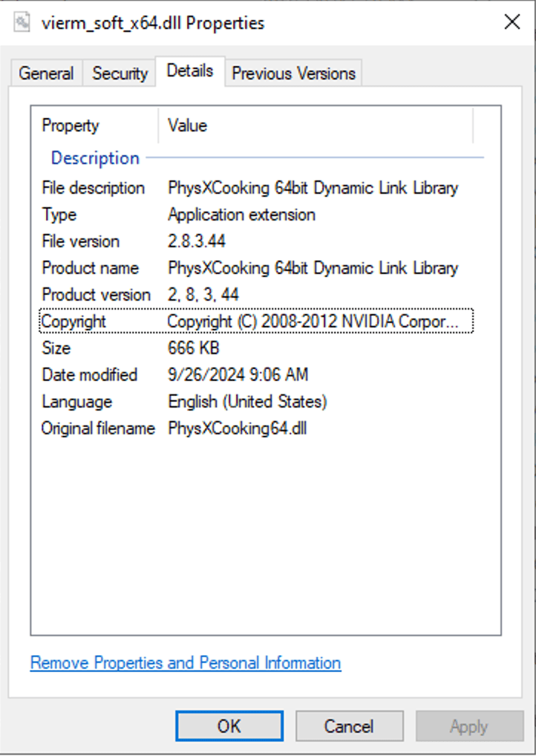The height and width of the screenshot is (756, 536).
Task: Click the Size value 666 KB
Action: click(x=193, y=348)
